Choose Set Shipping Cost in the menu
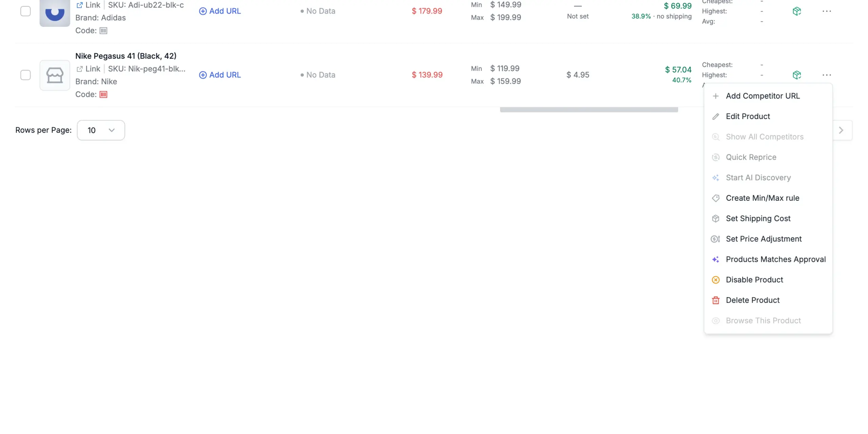The width and height of the screenshot is (868, 434). (x=768, y=218)
